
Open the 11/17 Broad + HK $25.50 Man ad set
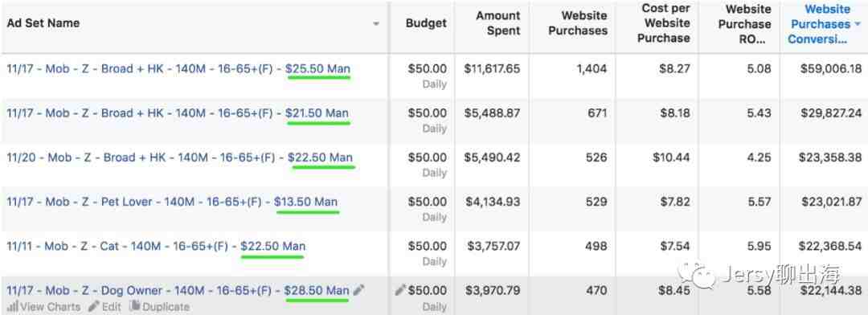click(178, 69)
